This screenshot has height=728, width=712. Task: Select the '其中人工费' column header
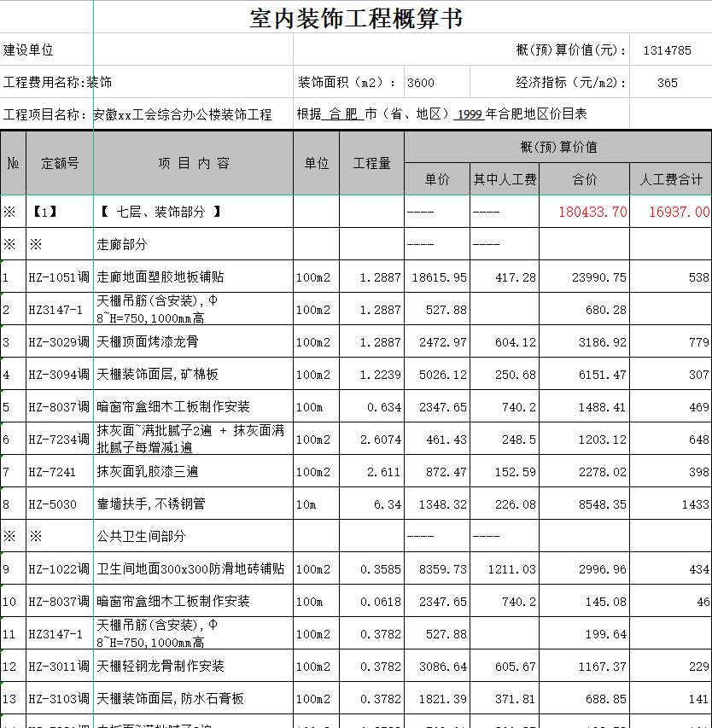[505, 179]
